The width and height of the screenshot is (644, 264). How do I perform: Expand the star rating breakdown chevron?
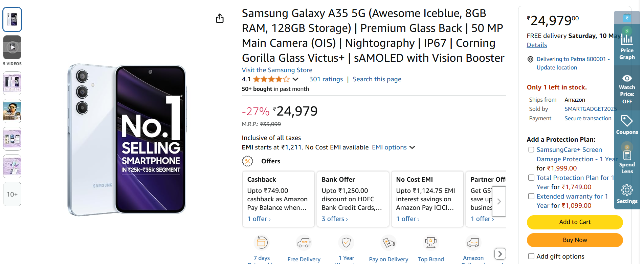click(295, 79)
